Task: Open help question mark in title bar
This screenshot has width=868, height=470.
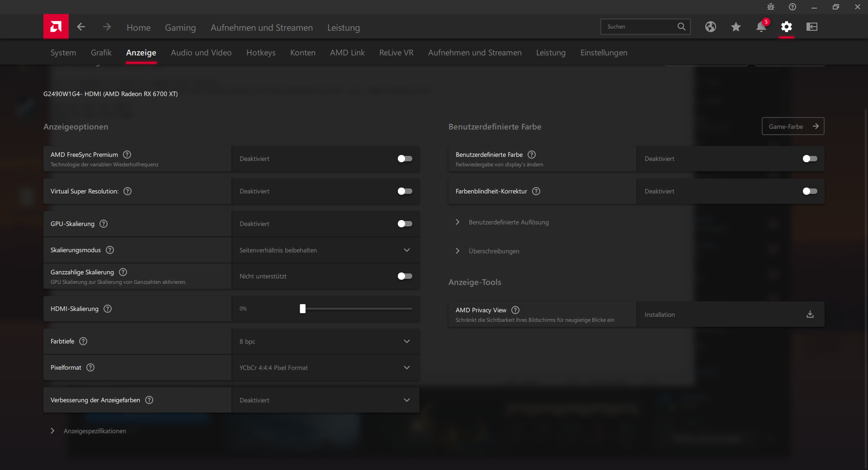Action: click(x=793, y=7)
